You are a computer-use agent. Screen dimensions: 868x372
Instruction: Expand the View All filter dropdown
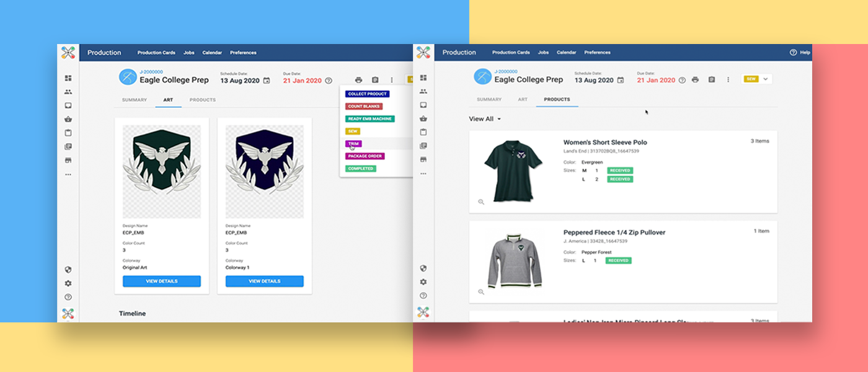[485, 119]
